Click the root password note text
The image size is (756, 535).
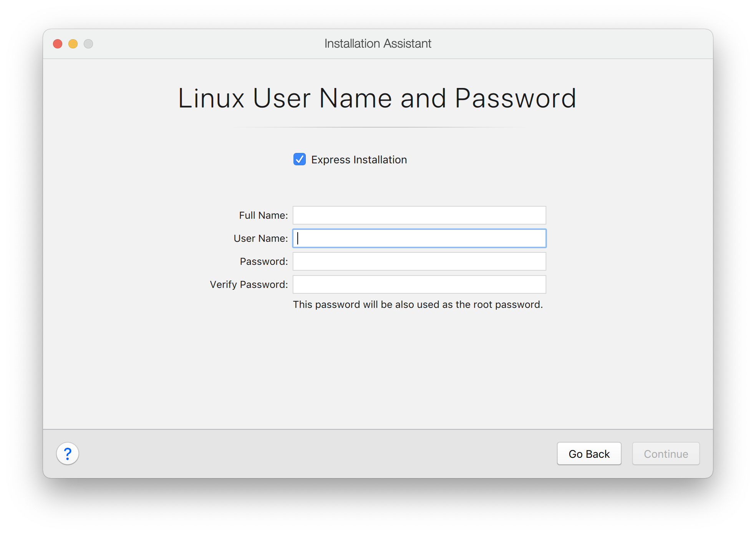[x=418, y=305]
